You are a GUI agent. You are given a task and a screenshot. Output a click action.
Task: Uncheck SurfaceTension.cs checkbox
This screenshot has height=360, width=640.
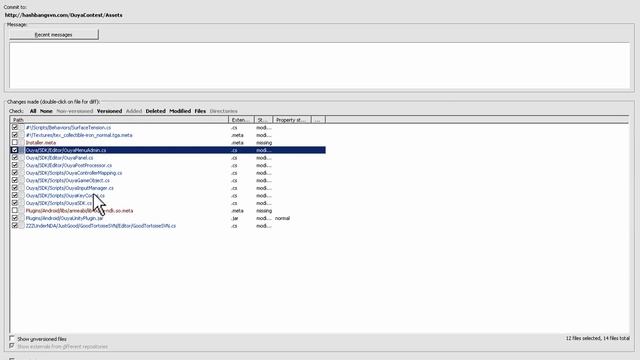(x=15, y=127)
